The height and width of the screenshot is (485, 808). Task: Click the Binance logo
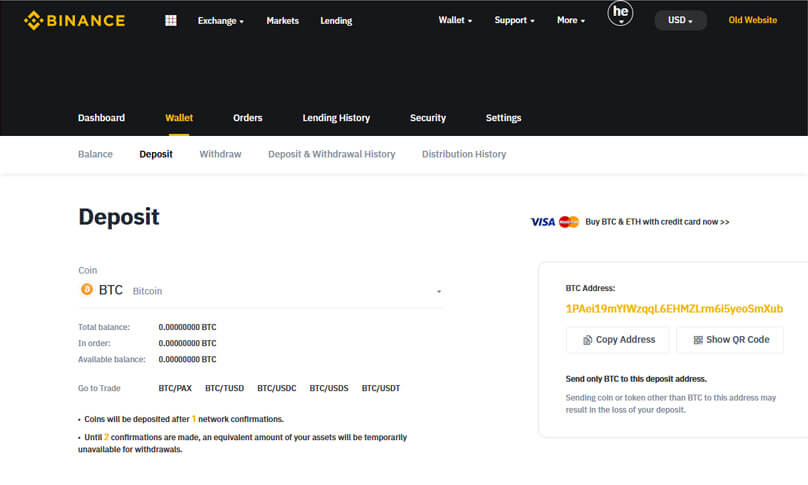click(x=75, y=21)
